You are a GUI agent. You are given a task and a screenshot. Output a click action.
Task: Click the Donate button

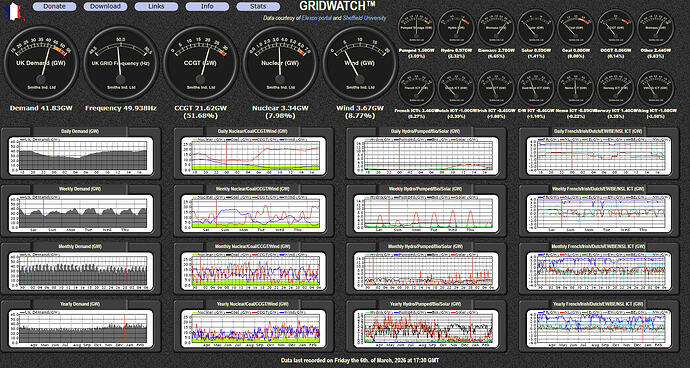(x=55, y=7)
